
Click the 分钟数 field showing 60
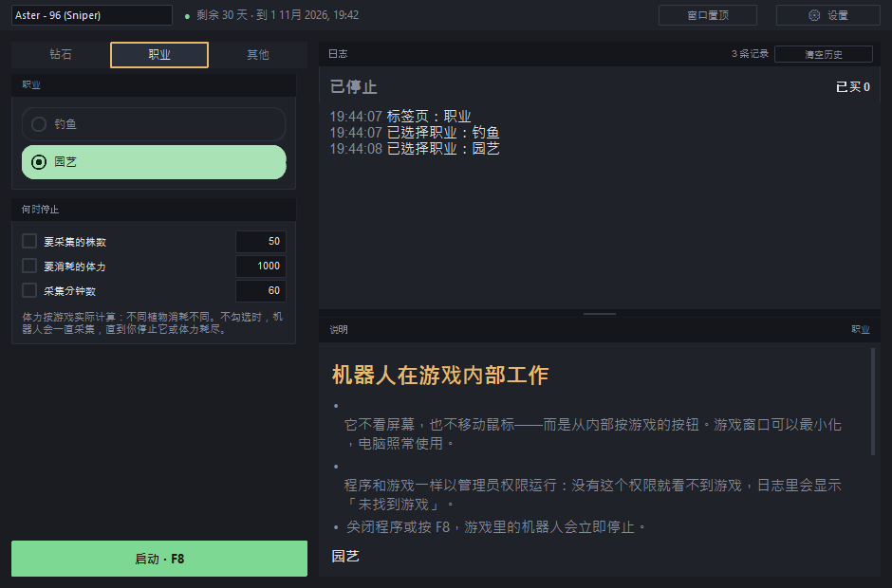click(x=261, y=290)
